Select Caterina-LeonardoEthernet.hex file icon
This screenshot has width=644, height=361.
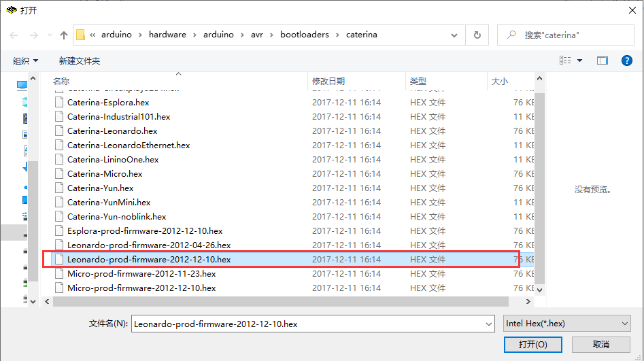(x=59, y=145)
